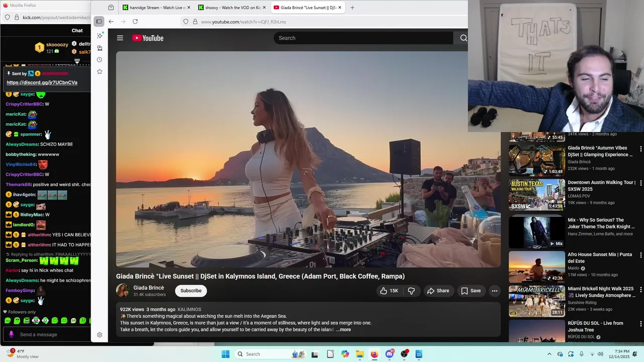Viewport: 644px width, 362px height.
Task: Click the purple microphone chat icon
Action: coord(12,334)
